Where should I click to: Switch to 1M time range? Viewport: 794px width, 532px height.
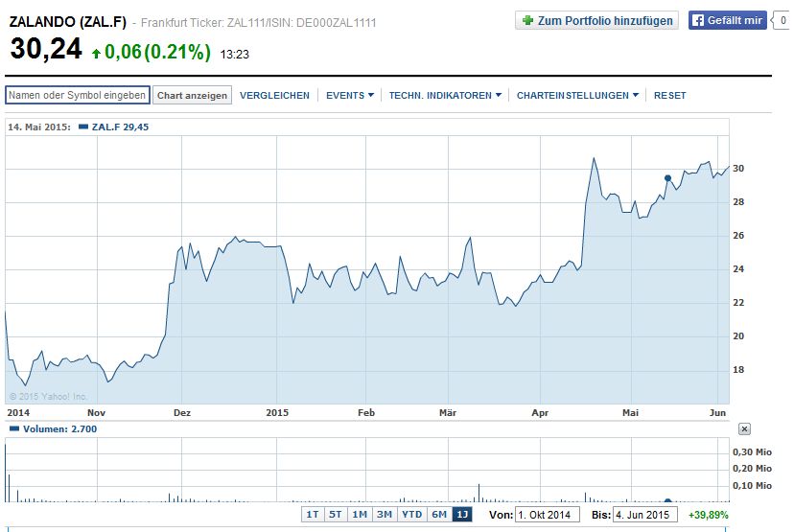(x=360, y=515)
